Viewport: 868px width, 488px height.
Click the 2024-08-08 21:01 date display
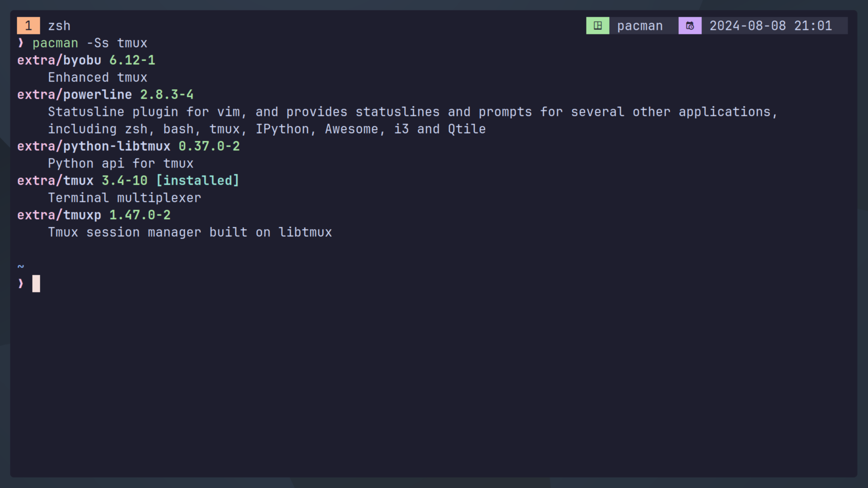[770, 26]
